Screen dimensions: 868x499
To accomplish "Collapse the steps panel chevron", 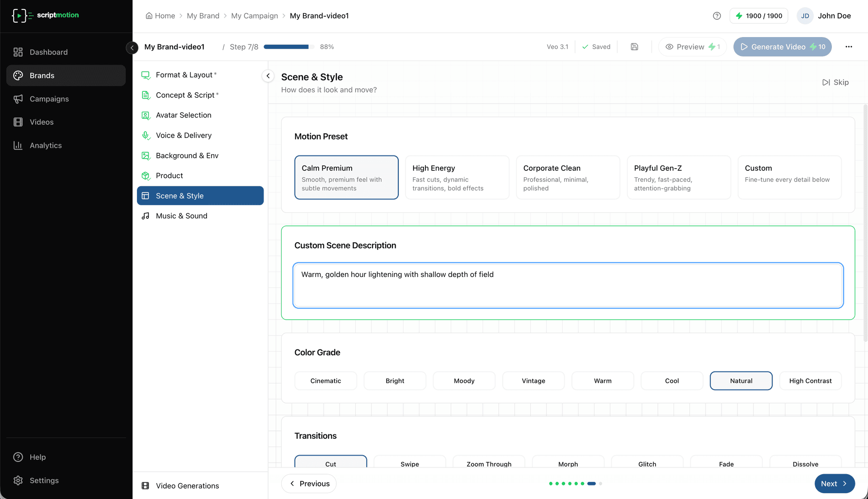I will [x=268, y=76].
